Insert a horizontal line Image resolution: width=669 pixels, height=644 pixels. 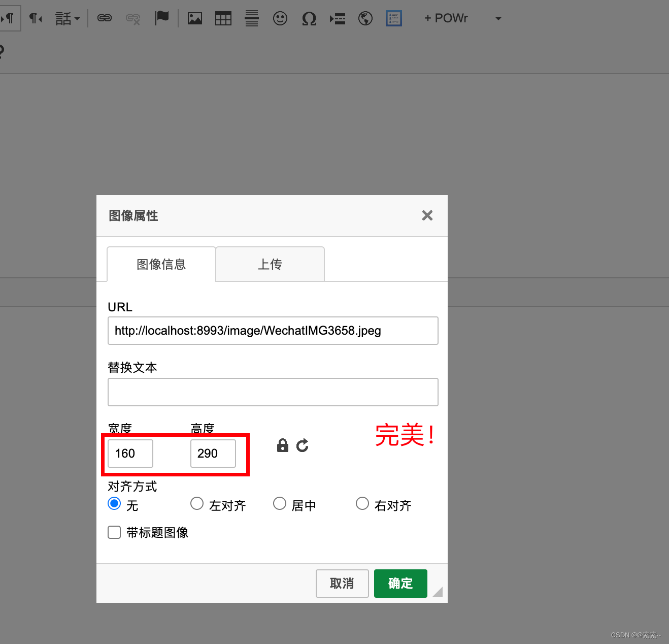pyautogui.click(x=252, y=18)
